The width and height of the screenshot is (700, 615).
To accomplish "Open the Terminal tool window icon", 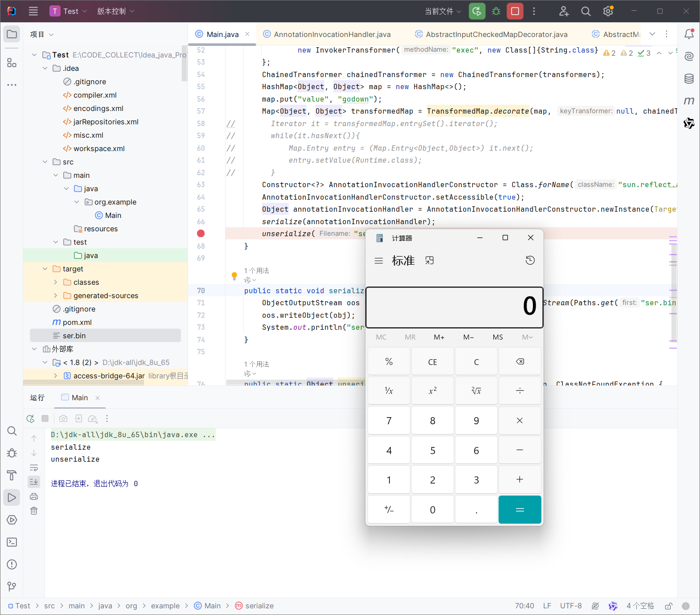I will (12, 542).
